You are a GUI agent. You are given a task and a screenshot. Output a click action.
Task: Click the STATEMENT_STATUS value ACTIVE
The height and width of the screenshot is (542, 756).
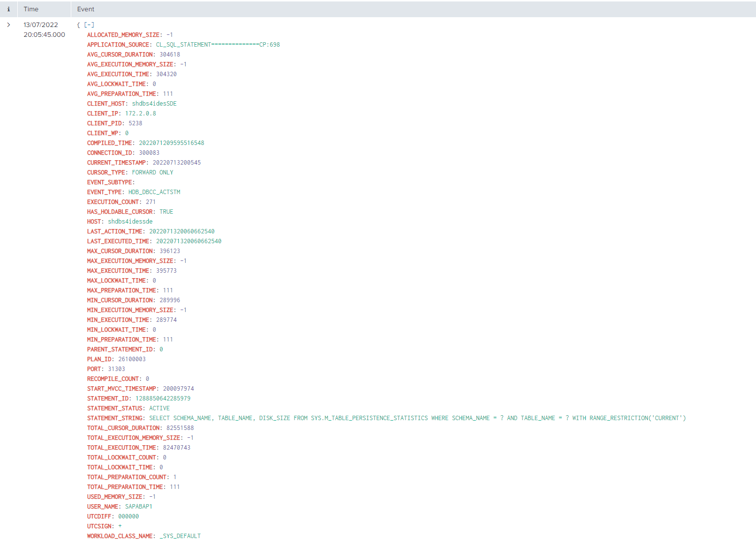159,408
